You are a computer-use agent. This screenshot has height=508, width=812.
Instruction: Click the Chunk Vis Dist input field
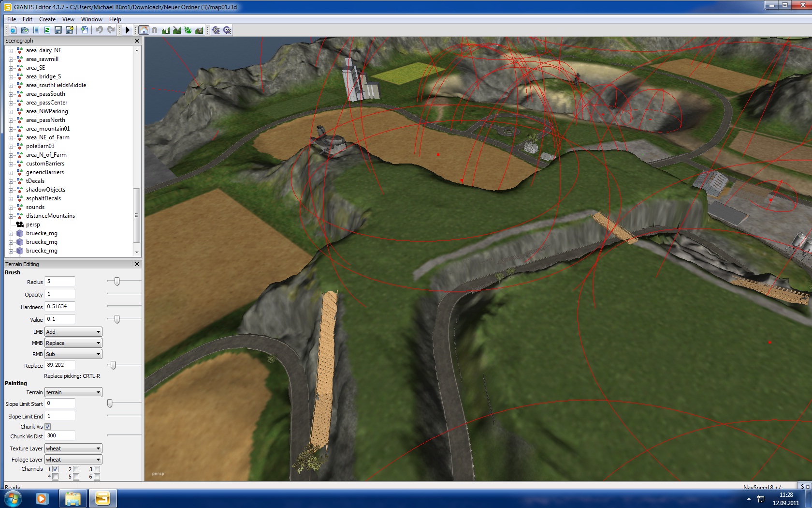click(60, 436)
